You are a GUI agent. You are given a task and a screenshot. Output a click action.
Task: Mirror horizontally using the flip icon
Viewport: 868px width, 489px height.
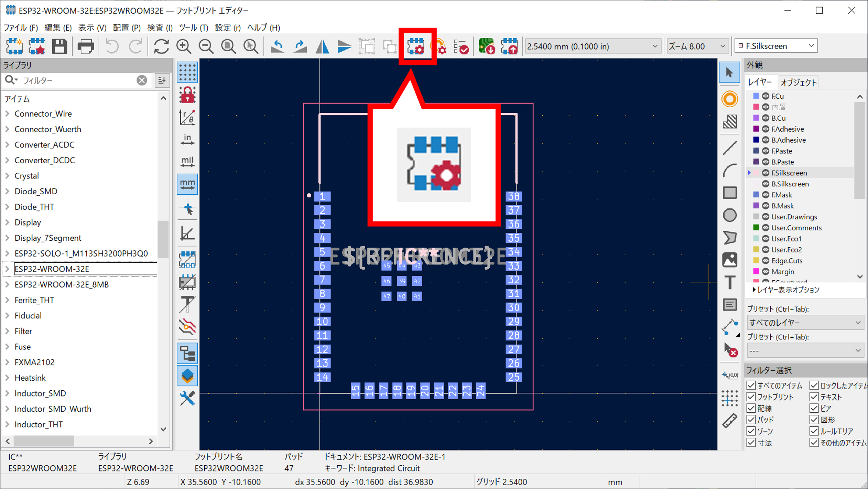(x=322, y=46)
